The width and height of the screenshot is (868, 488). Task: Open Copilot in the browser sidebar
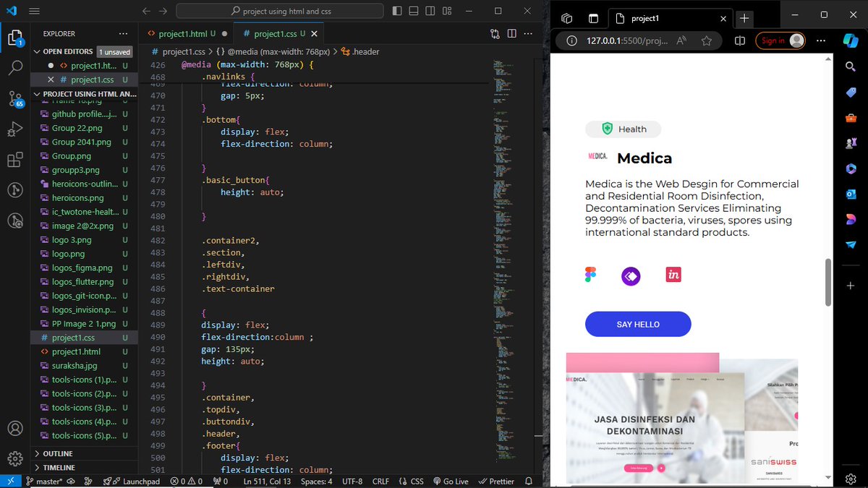coord(851,40)
